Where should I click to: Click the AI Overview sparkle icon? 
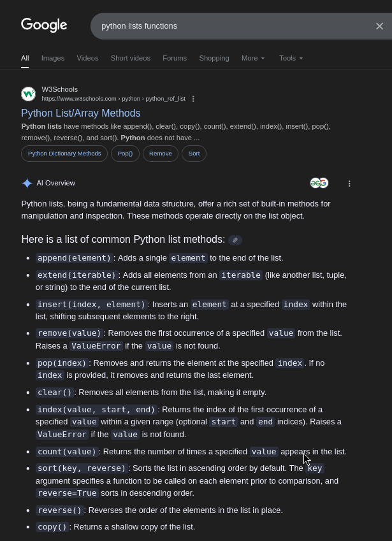pyautogui.click(x=27, y=184)
